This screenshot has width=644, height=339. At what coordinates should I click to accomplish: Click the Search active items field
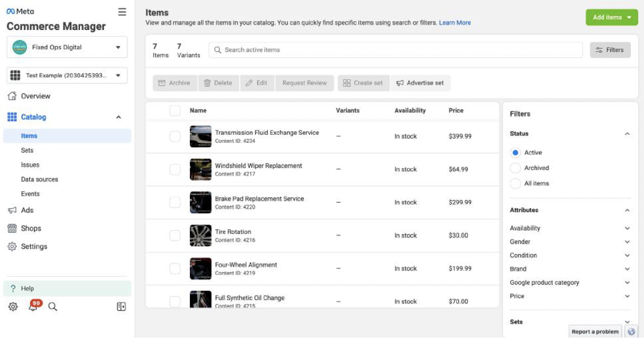(x=396, y=50)
